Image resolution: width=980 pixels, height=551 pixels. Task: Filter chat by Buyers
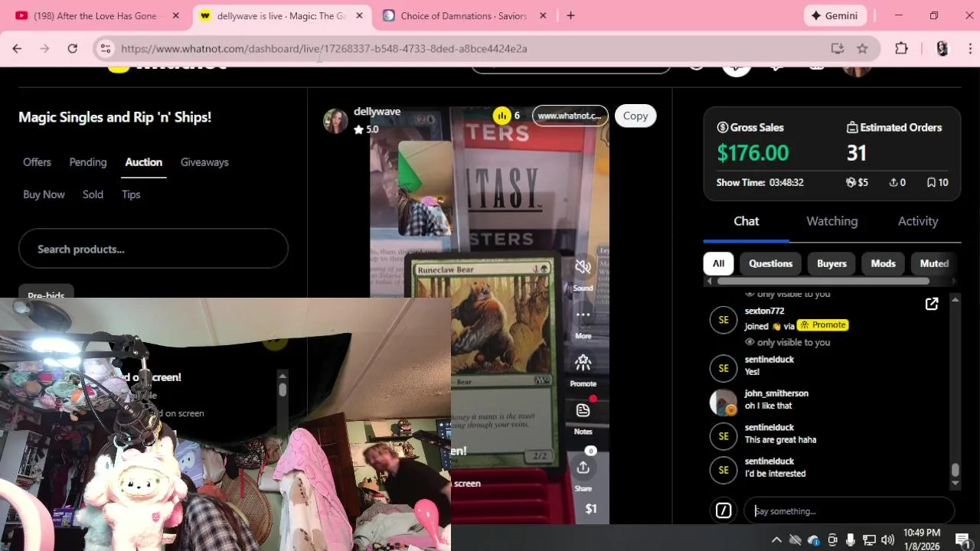[x=831, y=263]
